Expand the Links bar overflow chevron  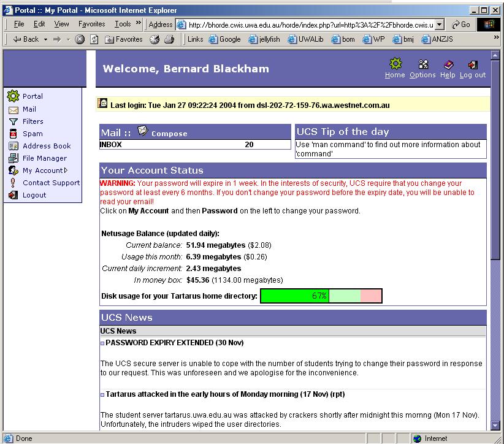496,37
